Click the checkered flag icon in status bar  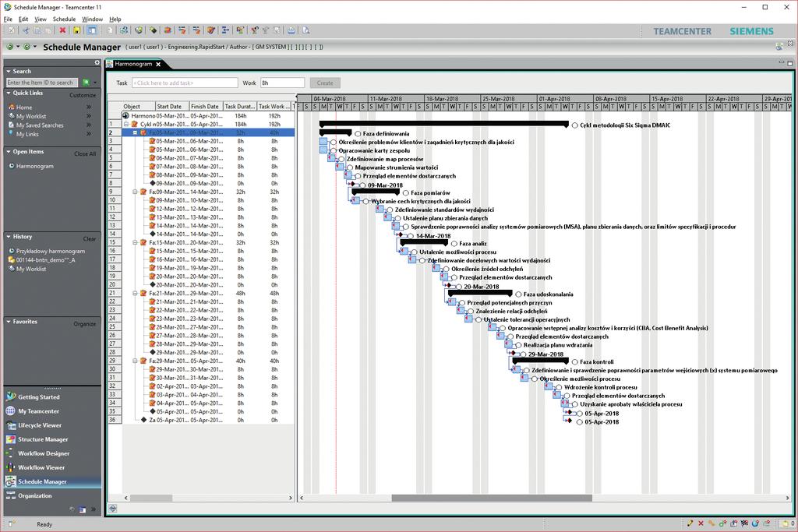[x=744, y=523]
